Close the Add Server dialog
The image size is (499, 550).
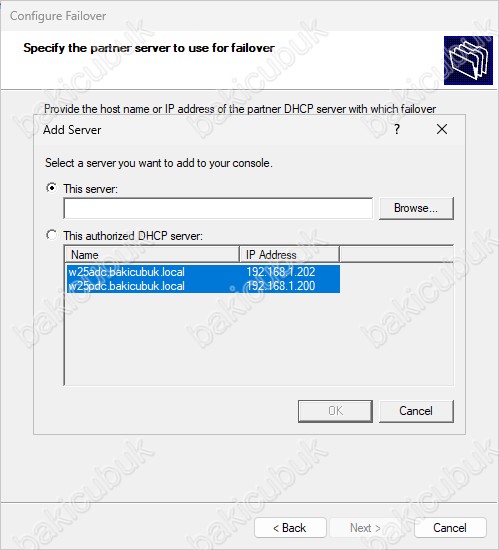click(x=442, y=129)
